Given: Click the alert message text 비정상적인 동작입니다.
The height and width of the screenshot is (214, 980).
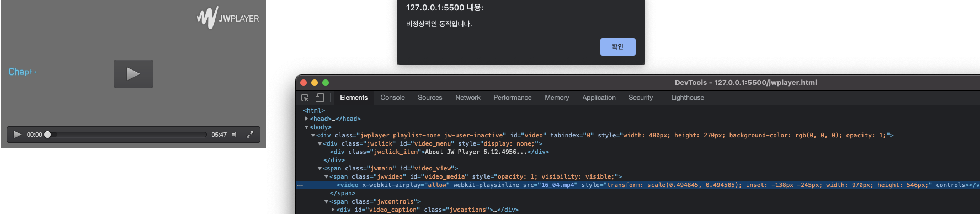Looking at the screenshot, I should click(439, 24).
